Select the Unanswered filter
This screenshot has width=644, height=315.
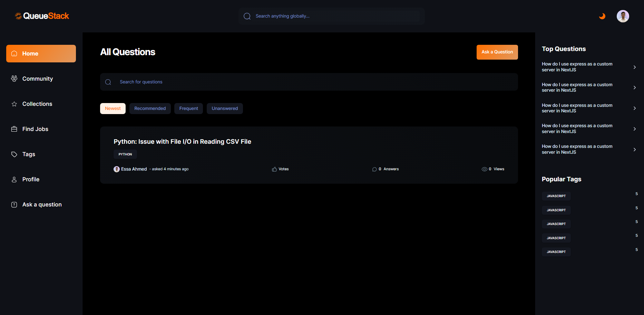click(225, 109)
